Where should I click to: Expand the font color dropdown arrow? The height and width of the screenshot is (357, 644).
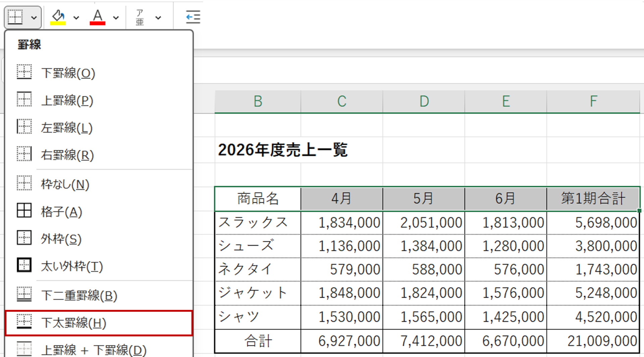[x=116, y=17]
